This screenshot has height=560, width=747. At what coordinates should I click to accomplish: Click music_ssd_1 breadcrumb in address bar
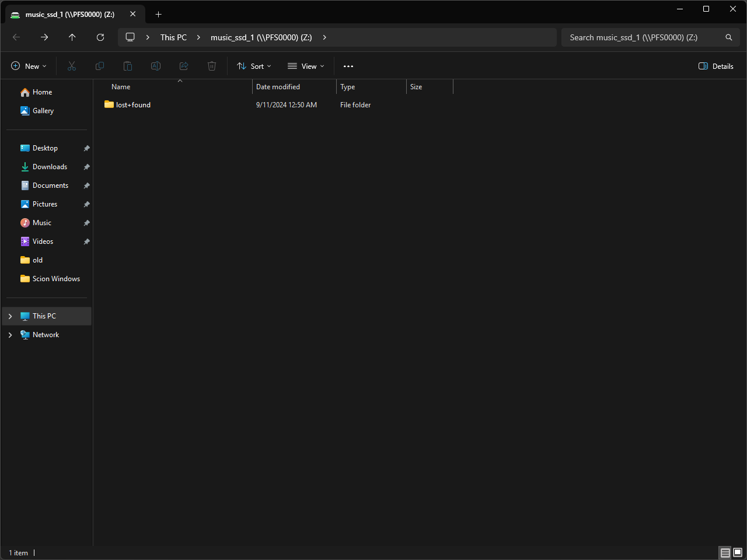pos(261,37)
